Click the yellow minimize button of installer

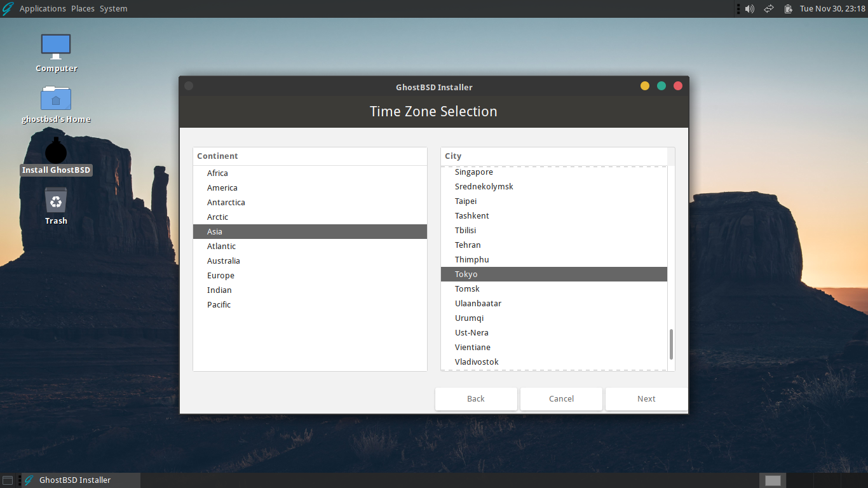click(x=645, y=86)
